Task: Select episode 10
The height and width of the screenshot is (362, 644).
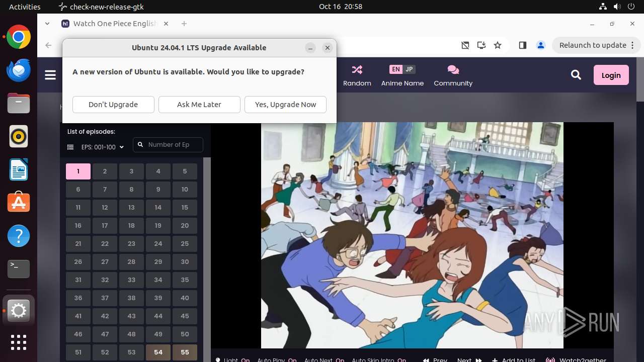Action: [185, 190]
